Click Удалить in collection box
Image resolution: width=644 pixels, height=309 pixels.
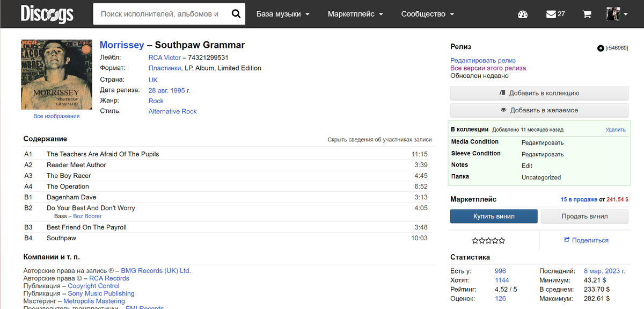616,130
